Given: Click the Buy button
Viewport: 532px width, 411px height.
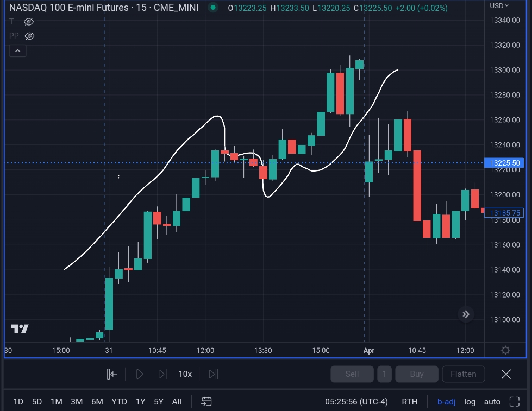Looking at the screenshot, I should coord(417,374).
